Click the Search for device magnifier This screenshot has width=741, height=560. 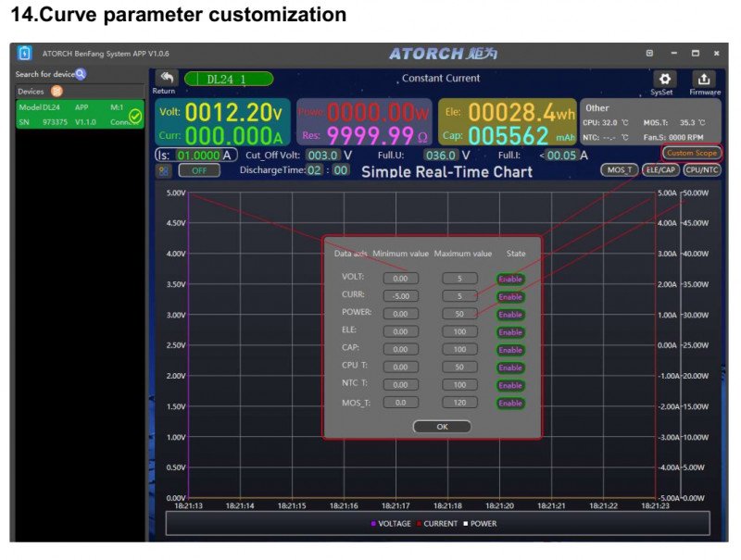click(x=81, y=74)
